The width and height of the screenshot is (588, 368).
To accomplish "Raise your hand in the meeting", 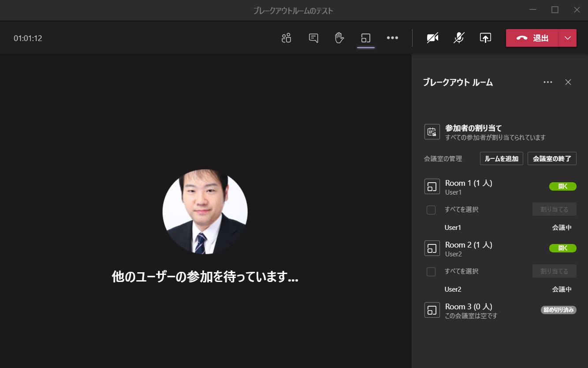I will pyautogui.click(x=339, y=38).
